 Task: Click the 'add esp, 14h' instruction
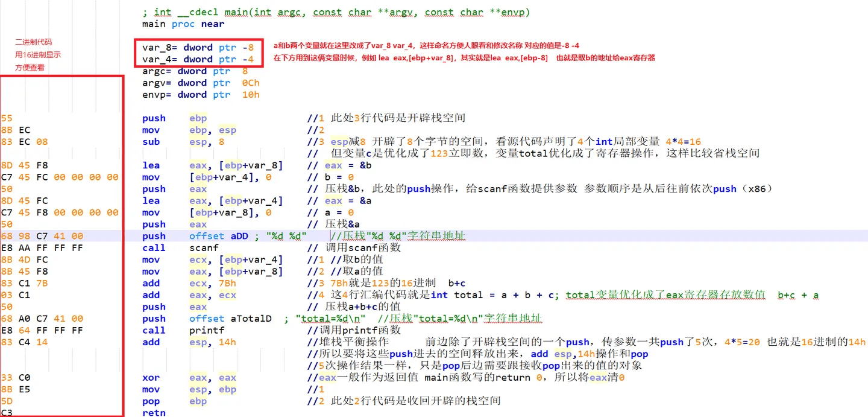coord(189,342)
